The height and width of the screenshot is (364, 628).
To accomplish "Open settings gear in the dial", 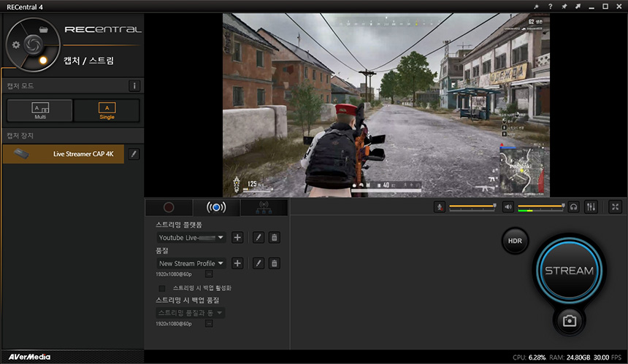I will (x=16, y=44).
